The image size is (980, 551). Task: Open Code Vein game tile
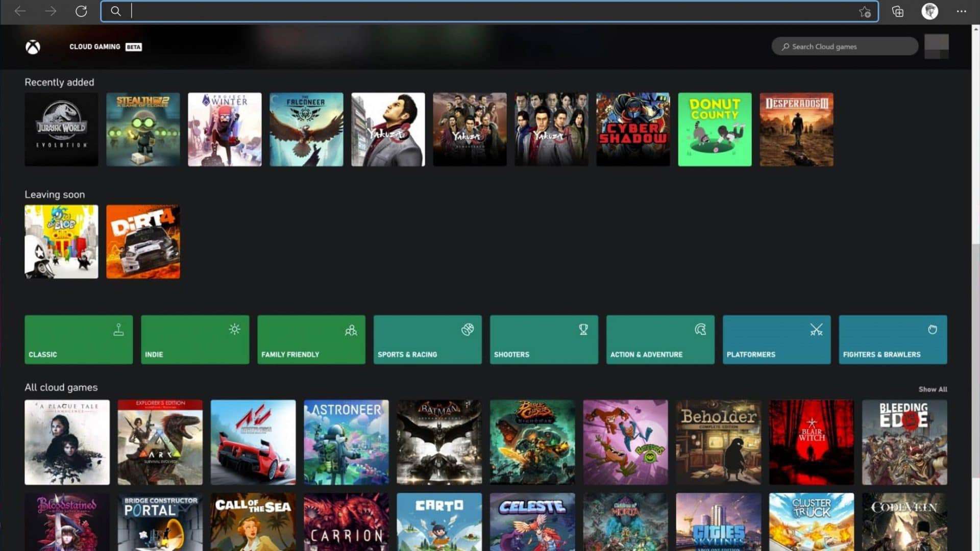tap(904, 522)
